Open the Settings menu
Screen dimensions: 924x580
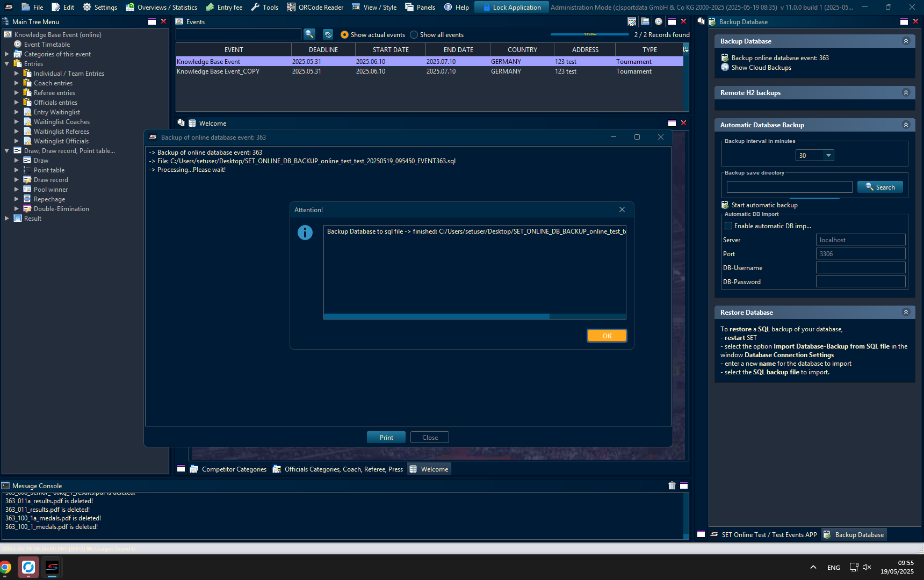click(100, 7)
